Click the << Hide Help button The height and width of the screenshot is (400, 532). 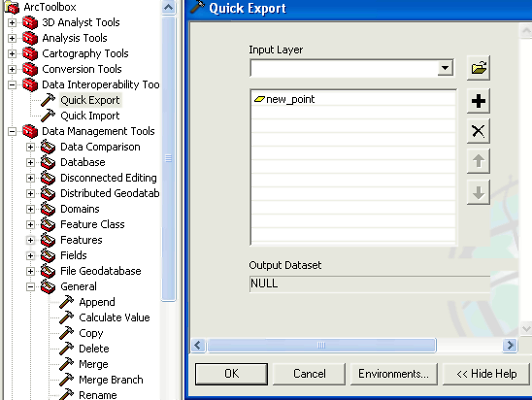pos(486,374)
